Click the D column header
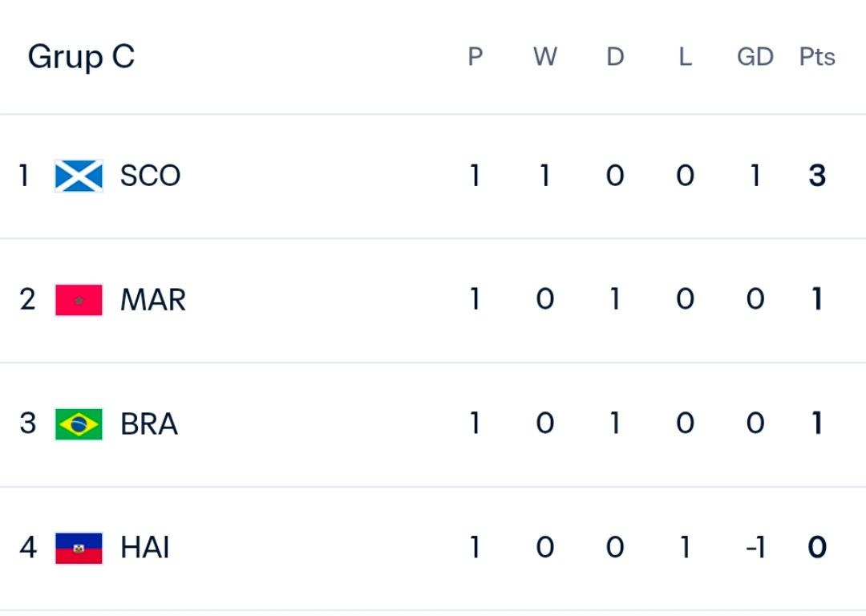 [615, 56]
